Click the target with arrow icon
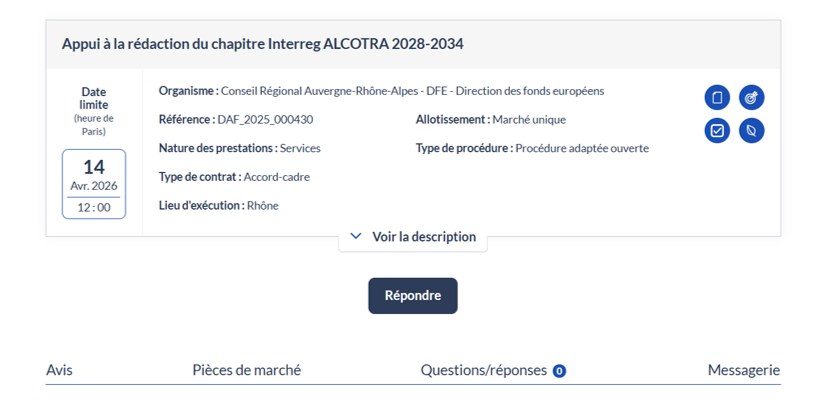The image size is (819, 408). pyautogui.click(x=752, y=97)
